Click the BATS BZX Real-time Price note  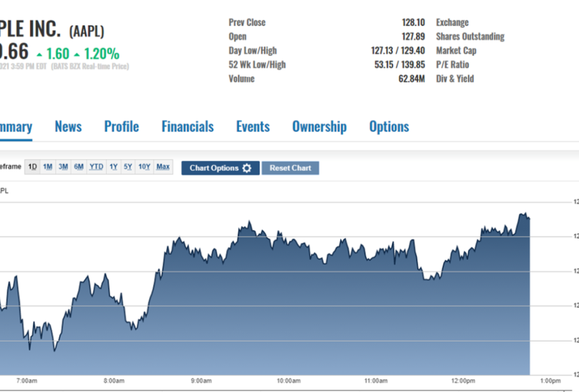point(90,67)
